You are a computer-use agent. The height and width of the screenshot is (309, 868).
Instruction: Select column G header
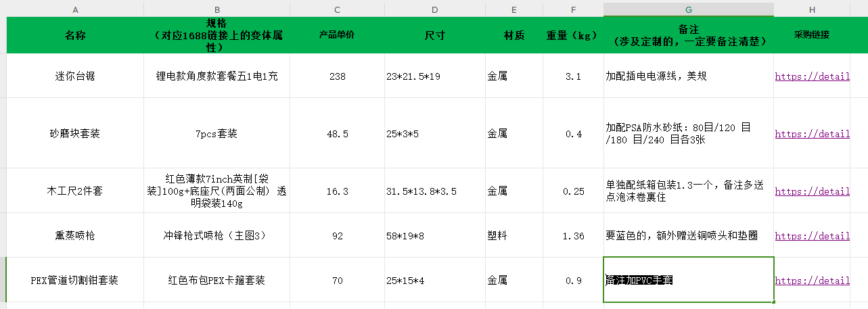(688, 9)
